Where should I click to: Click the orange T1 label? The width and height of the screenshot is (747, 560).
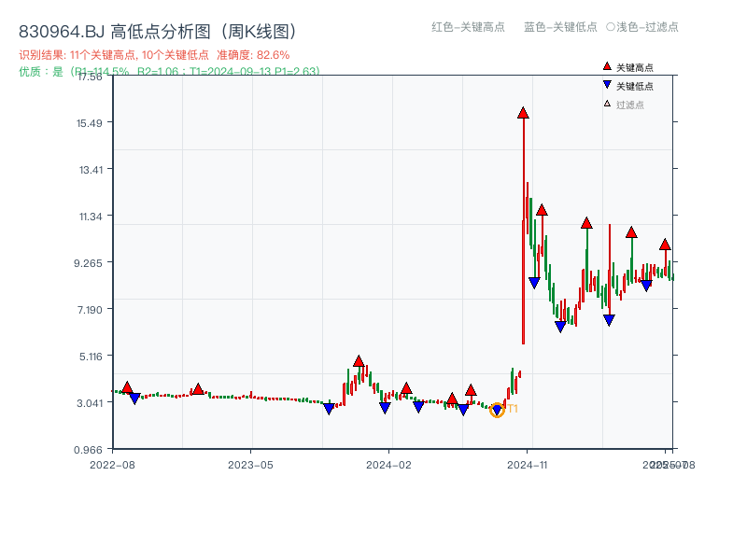(513, 409)
